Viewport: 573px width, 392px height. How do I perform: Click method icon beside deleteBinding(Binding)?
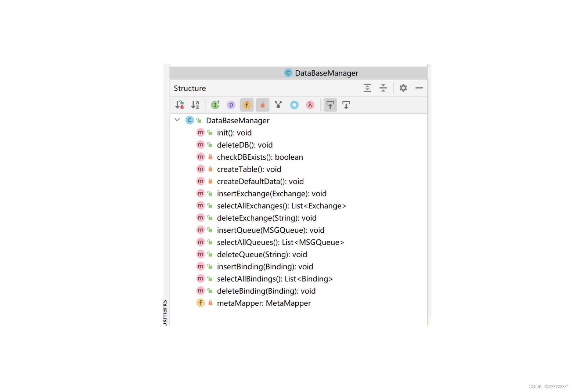tap(200, 291)
